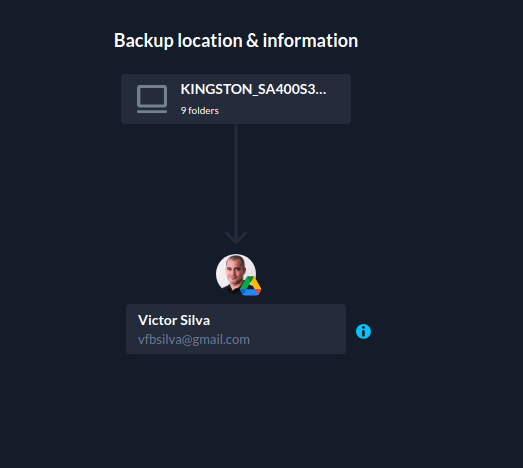Click the laptop base bar under the screen icon
Image resolution: width=523 pixels, height=468 pixels.
[x=152, y=111]
